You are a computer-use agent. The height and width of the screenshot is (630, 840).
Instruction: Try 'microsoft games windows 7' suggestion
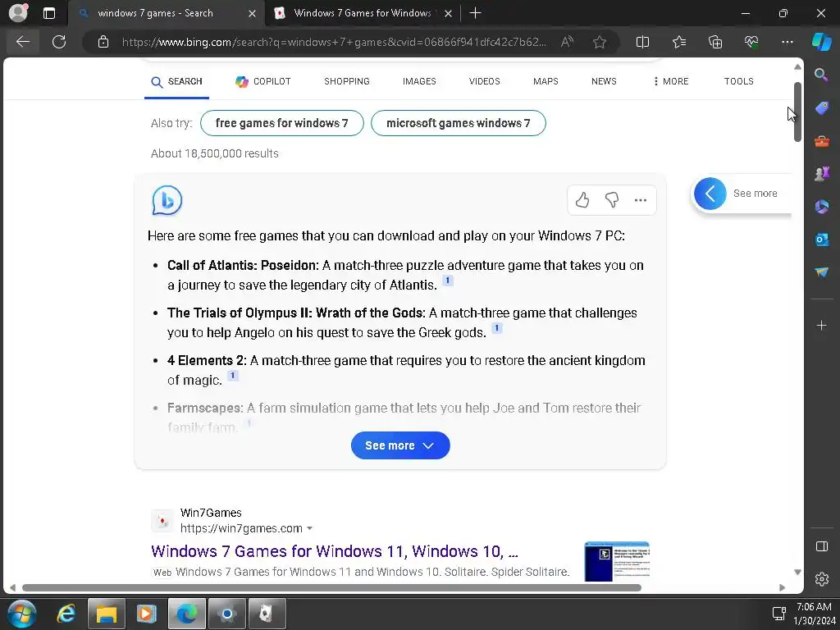point(458,123)
